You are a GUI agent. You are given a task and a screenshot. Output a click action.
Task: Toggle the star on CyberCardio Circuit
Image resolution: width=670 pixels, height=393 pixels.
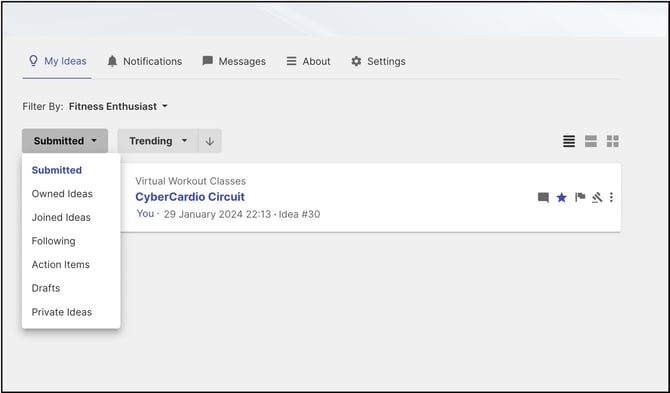pyautogui.click(x=561, y=197)
